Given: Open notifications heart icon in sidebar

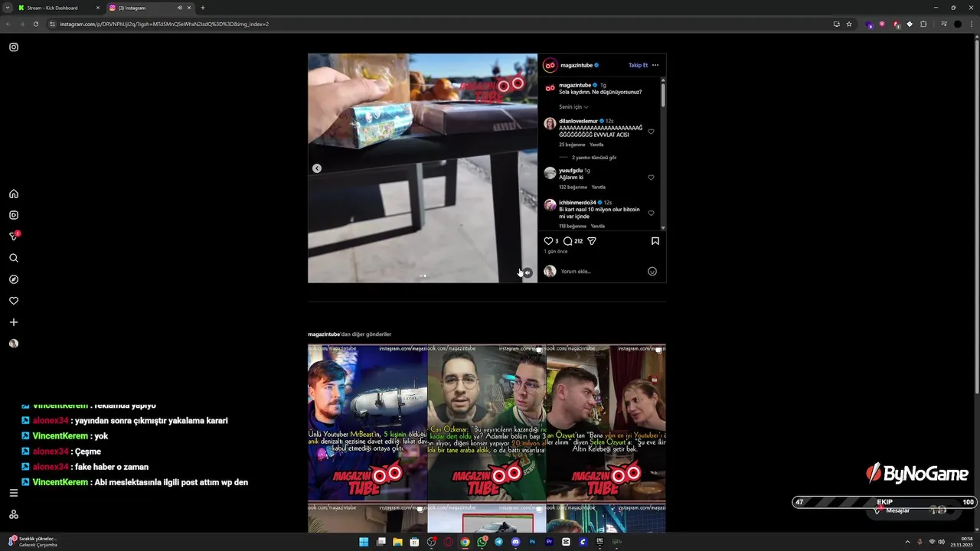Looking at the screenshot, I should 14,301.
